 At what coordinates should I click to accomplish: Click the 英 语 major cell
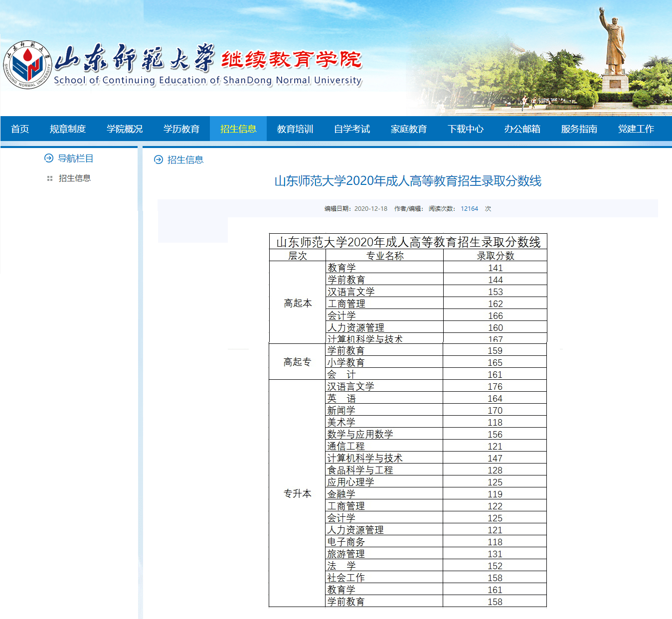point(385,399)
